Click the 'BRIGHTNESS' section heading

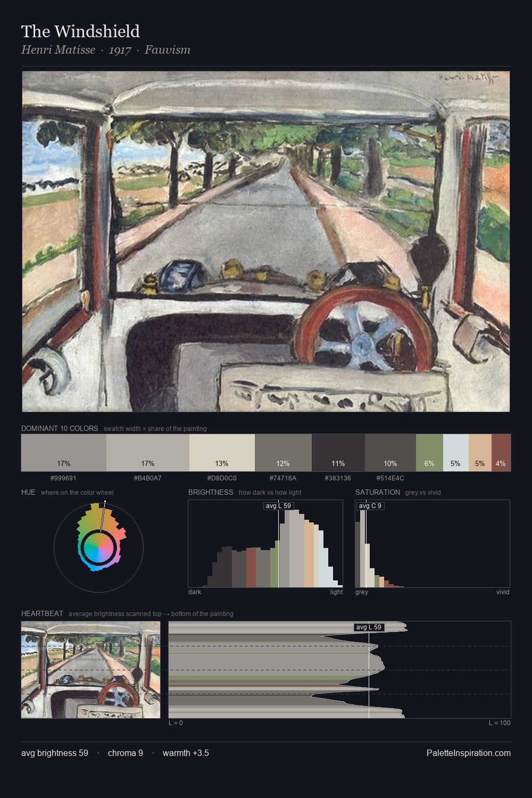(x=211, y=492)
